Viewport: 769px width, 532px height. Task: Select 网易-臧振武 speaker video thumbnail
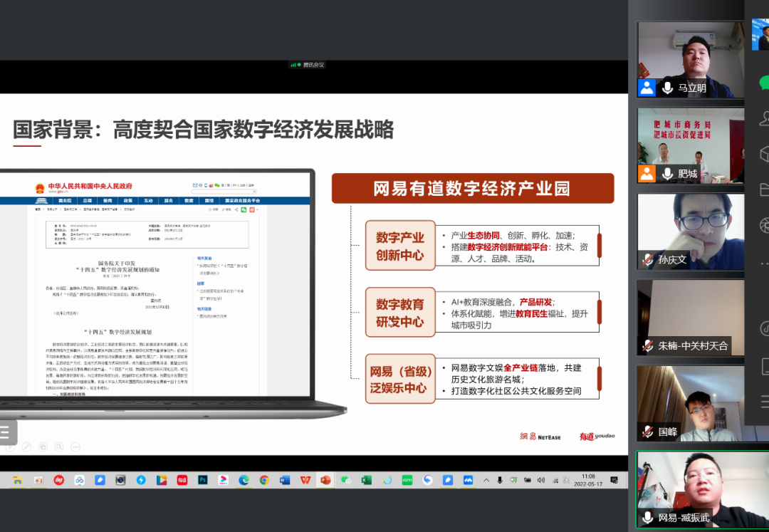click(x=702, y=489)
